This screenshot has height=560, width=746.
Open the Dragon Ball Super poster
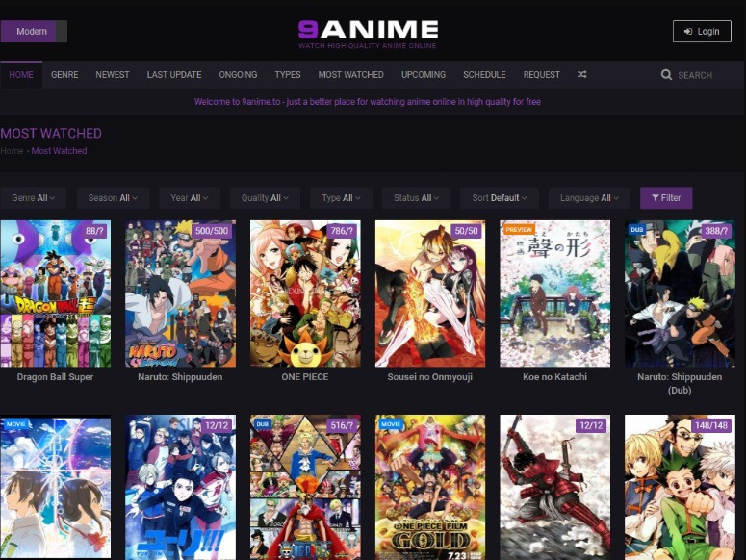[56, 293]
